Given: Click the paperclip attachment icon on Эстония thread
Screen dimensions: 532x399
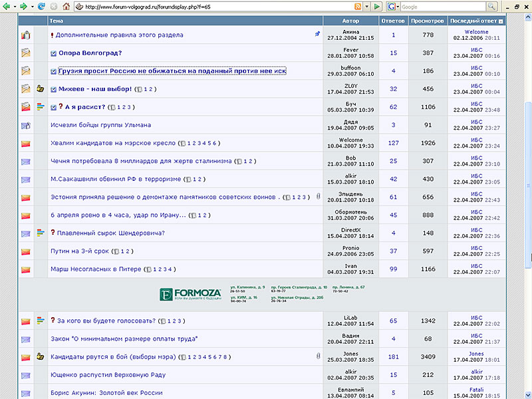Looking at the screenshot, I should coord(319,197).
